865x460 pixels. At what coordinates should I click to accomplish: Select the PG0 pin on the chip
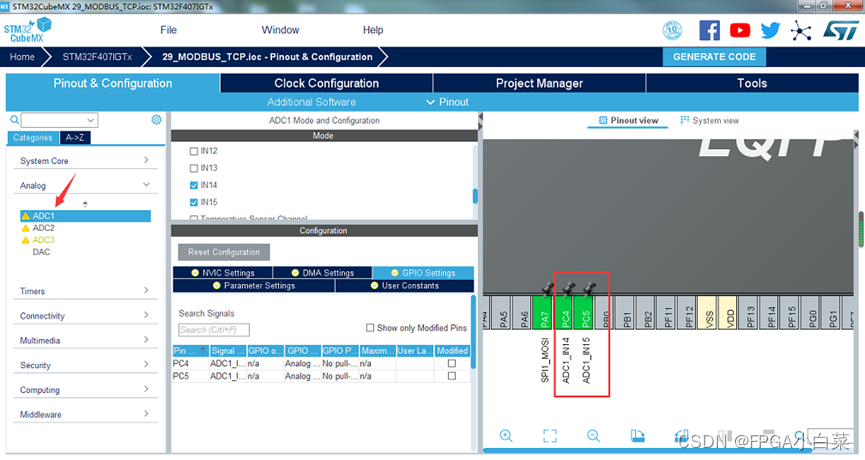[x=812, y=313]
